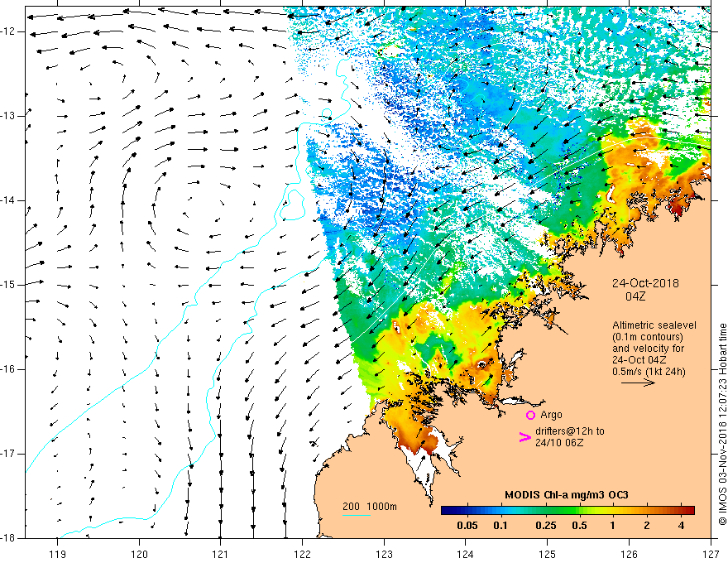The height and width of the screenshot is (563, 728).
Task: Click the '04Z' time label under date
Action: tap(635, 296)
